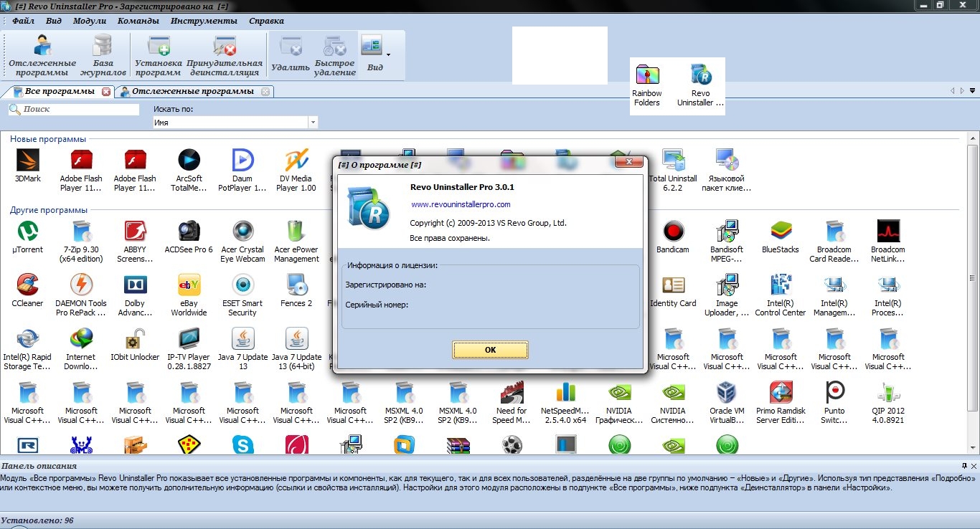Open the Вид menu in menu bar

54,21
